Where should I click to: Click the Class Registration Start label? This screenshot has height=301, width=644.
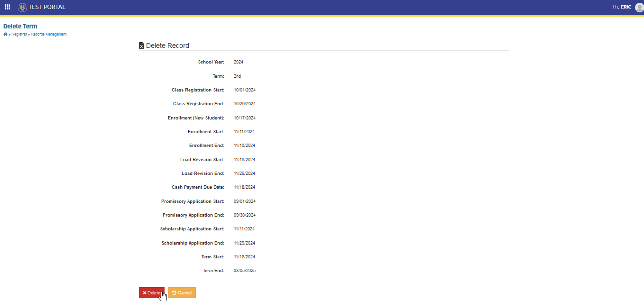[198, 90]
